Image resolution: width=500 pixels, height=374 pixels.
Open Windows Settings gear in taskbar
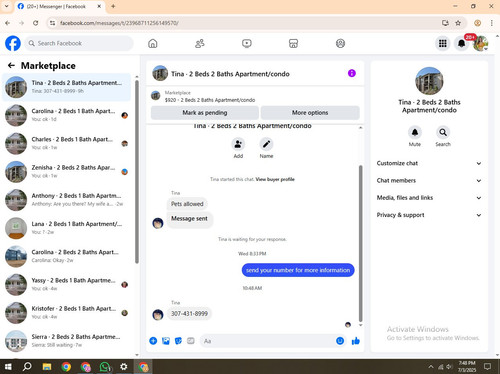[124, 367]
